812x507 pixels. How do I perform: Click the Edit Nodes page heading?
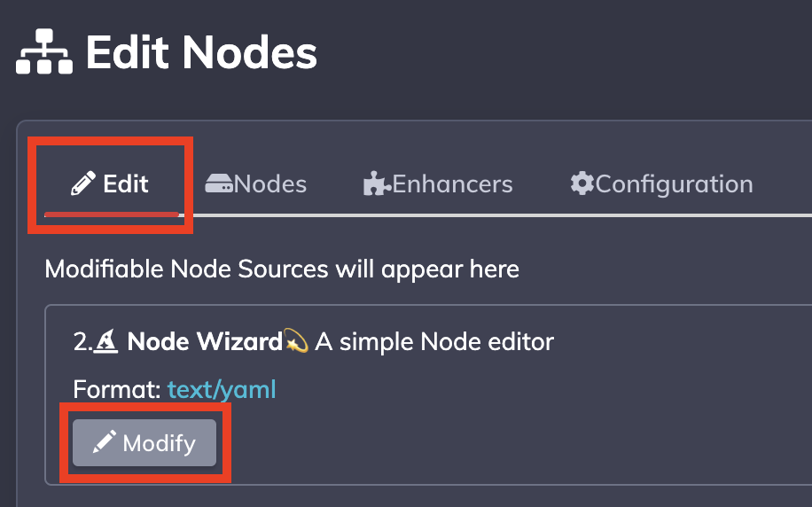[x=201, y=51]
